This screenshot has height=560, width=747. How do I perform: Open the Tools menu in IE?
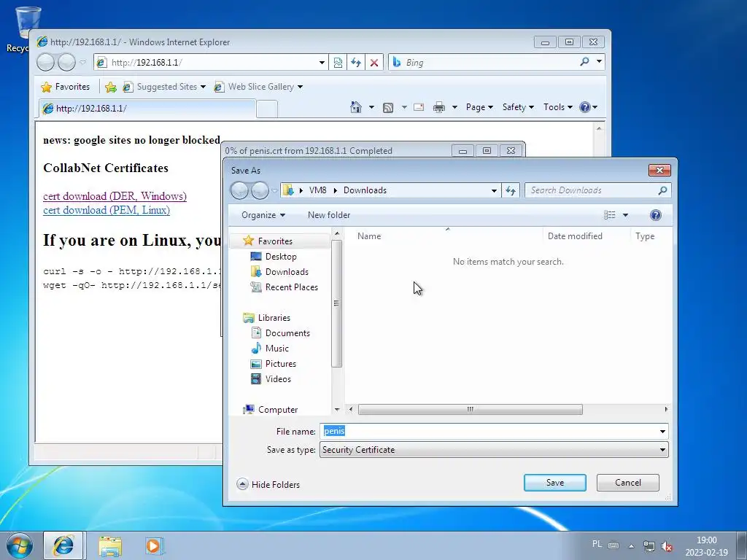pyautogui.click(x=557, y=107)
